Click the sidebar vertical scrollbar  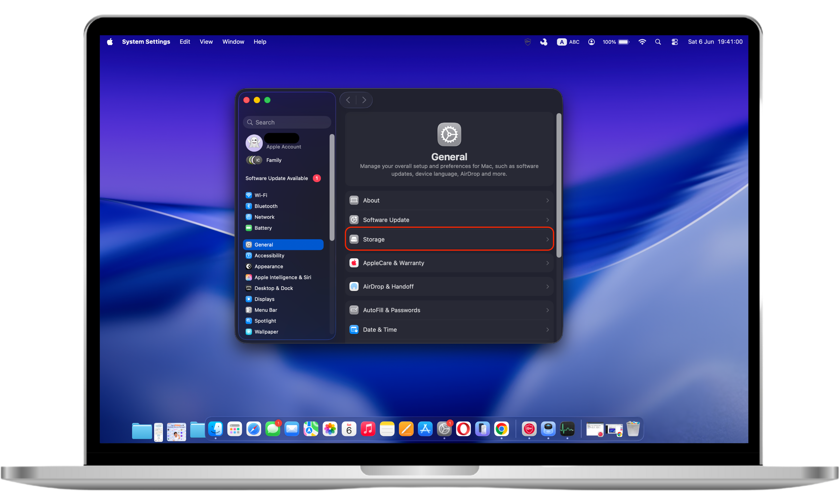[332, 187]
